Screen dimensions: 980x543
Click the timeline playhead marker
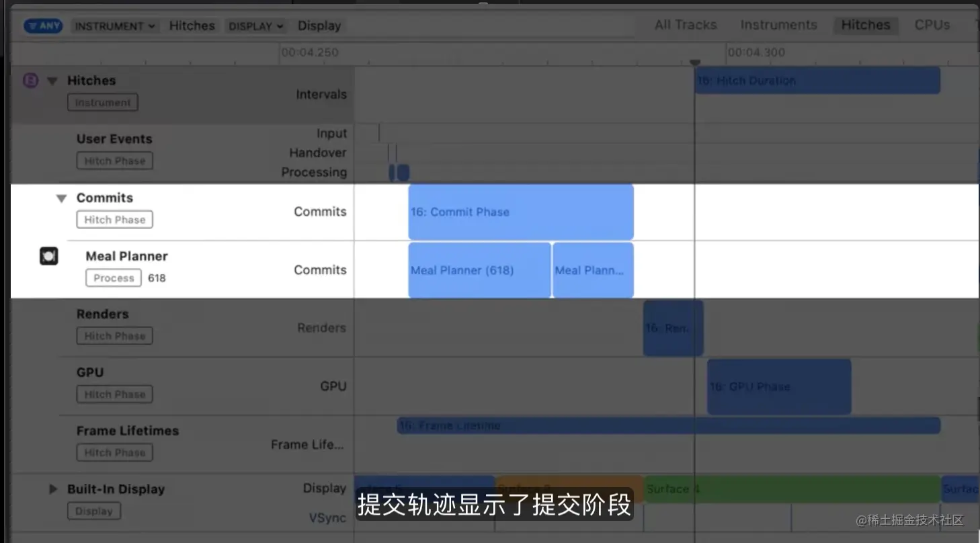click(x=695, y=62)
